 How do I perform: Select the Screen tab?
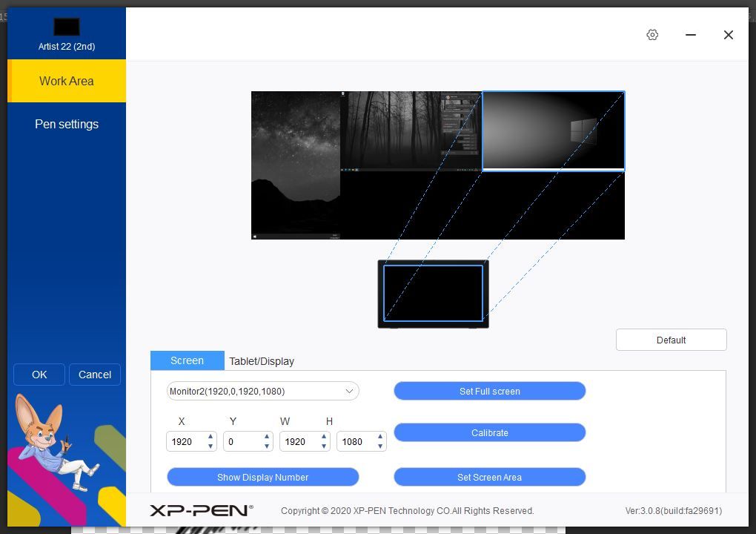point(187,360)
